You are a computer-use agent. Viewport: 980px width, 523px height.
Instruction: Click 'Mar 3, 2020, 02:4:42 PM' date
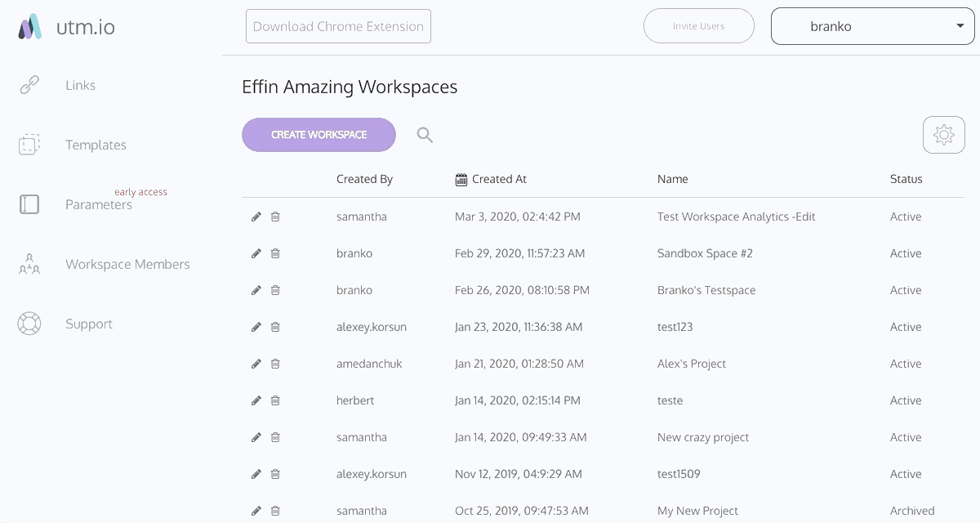tap(518, 217)
